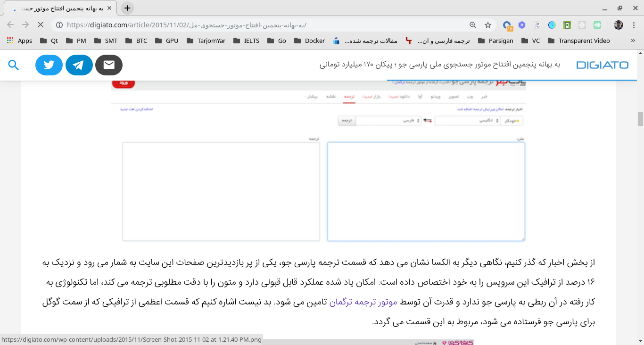644x345 pixels.
Task: Click the digiato.com address bar URL
Action: coord(187,25)
